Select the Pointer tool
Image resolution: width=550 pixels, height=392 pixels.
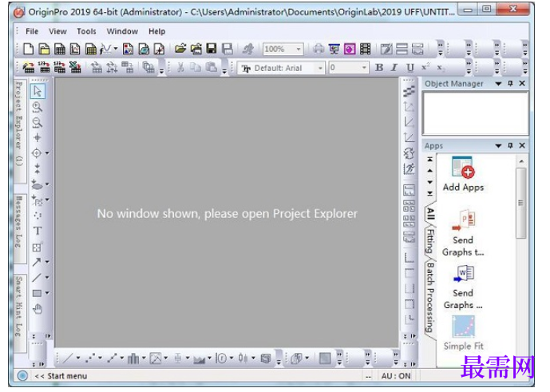[x=38, y=91]
